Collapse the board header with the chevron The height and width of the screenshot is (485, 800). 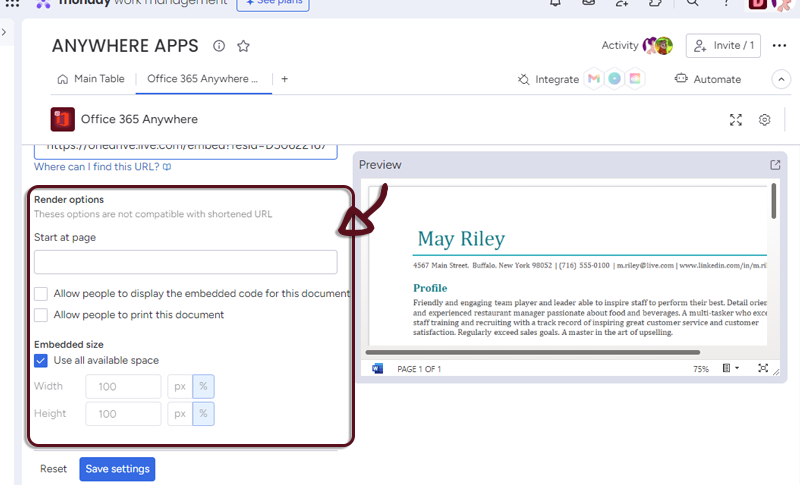point(781,79)
